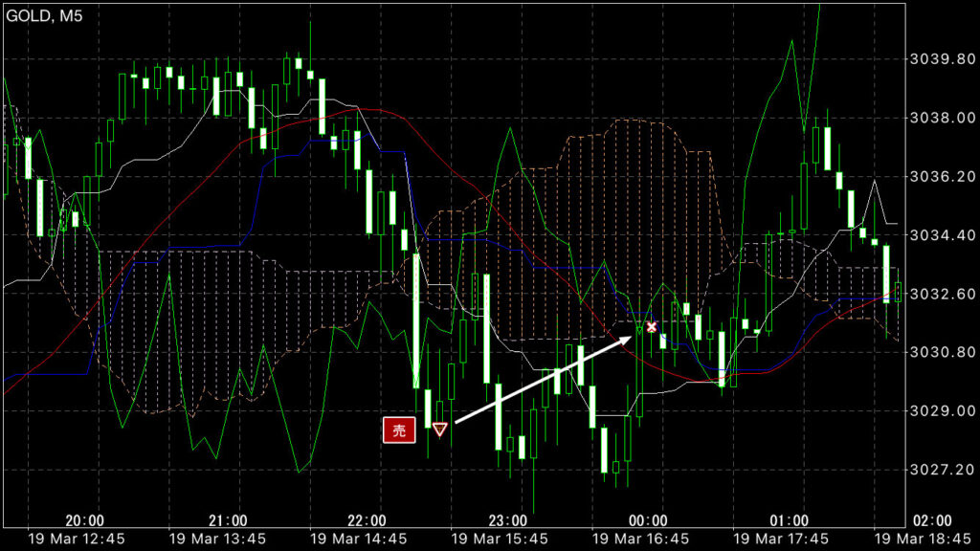Select the 3029.00 price level label
980x551 pixels.
937,411
